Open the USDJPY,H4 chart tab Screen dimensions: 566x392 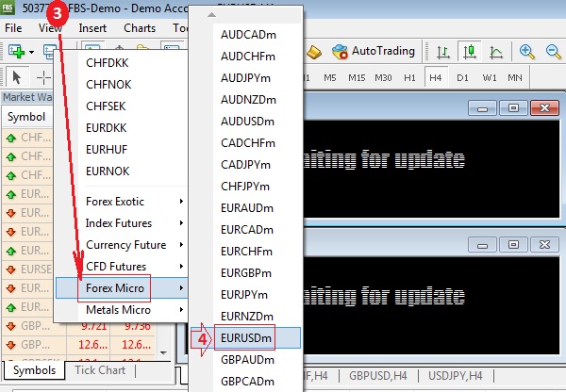[456, 376]
